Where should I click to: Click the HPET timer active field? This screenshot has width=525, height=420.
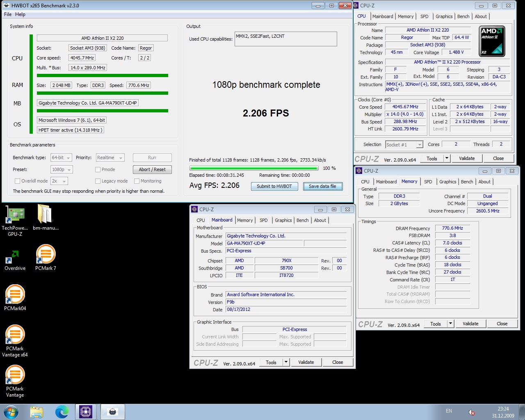pyautogui.click(x=70, y=130)
